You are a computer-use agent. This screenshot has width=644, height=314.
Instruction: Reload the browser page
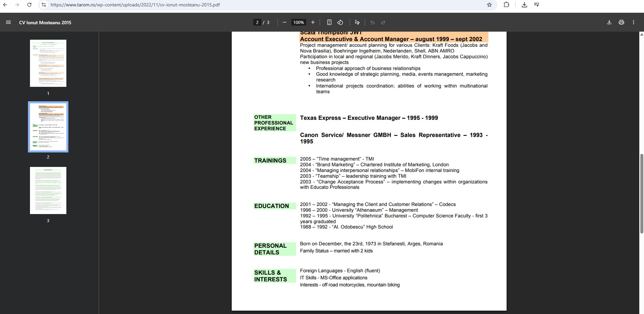[x=29, y=5]
